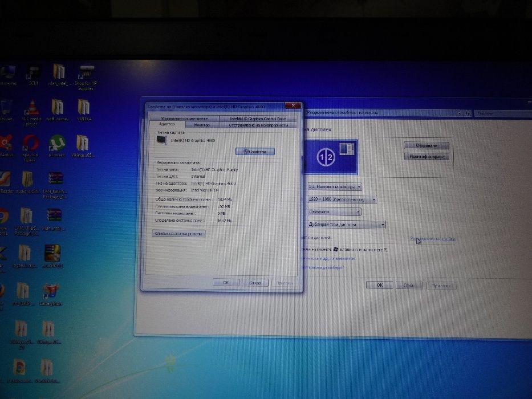Open the word archive with book icon
This screenshot has width=532, height=399.
[52, 256]
